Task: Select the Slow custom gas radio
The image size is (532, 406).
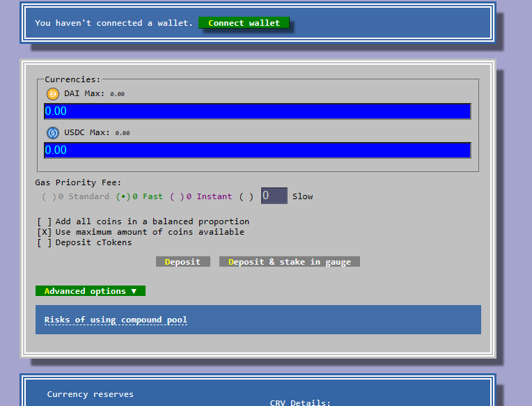Action: [247, 196]
